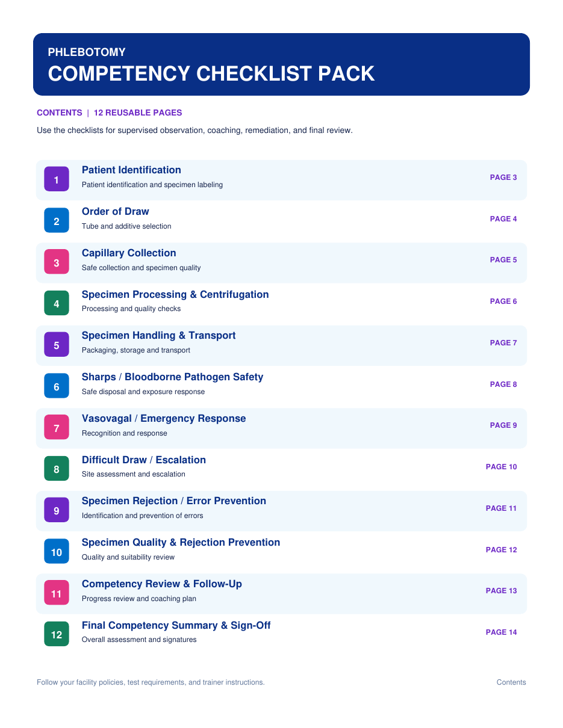Click the COMPETENCY CHECKLIST PACK title
This screenshot has height=728, width=563.
pyautogui.click(x=211, y=73)
